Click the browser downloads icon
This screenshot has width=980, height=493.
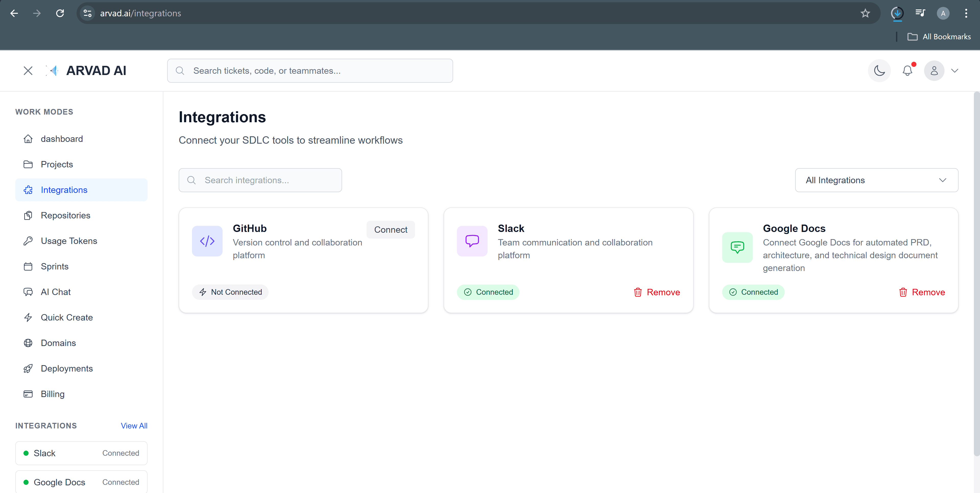[897, 13]
